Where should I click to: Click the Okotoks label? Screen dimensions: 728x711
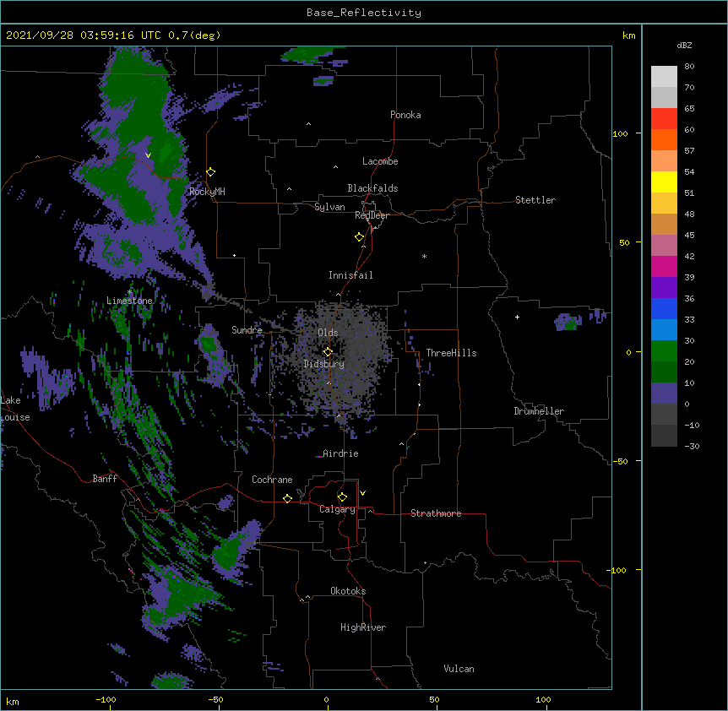click(x=348, y=591)
